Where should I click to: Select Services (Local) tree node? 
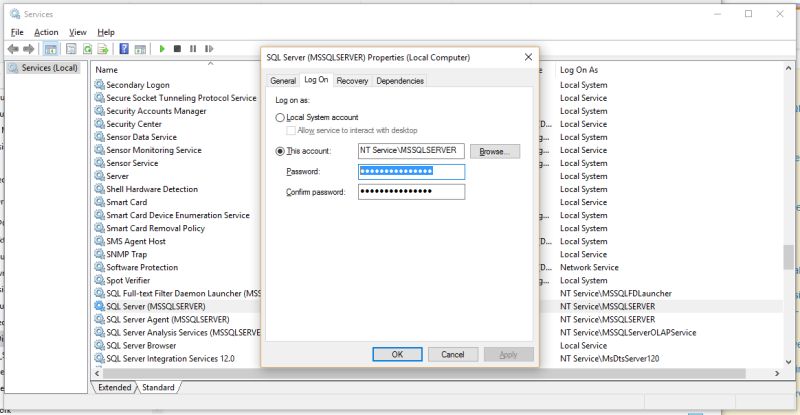coord(44,68)
